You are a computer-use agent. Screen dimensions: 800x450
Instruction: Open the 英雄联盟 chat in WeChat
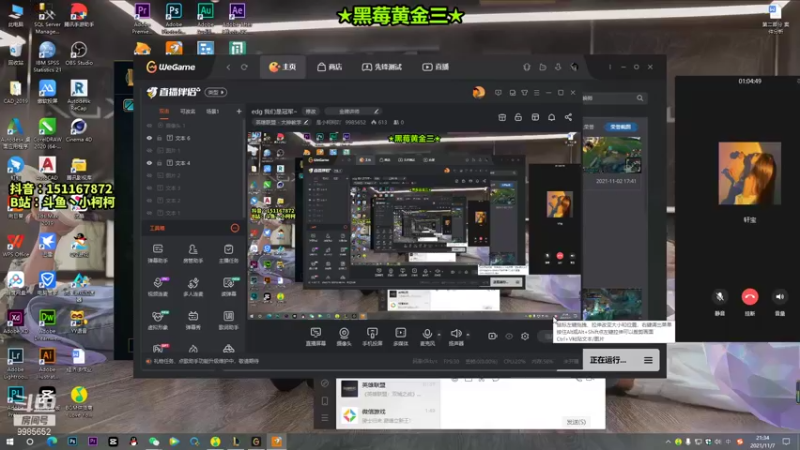[x=388, y=389]
